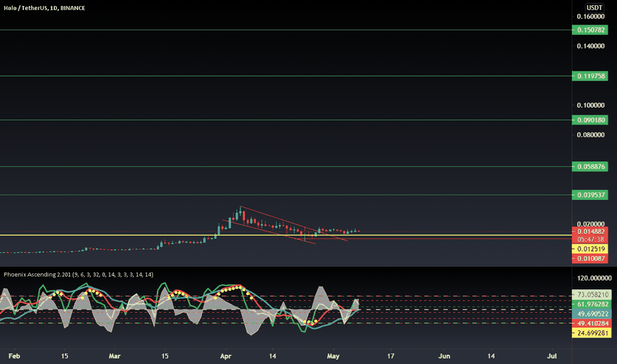Click the indicator value 61.976282

pos(593,304)
